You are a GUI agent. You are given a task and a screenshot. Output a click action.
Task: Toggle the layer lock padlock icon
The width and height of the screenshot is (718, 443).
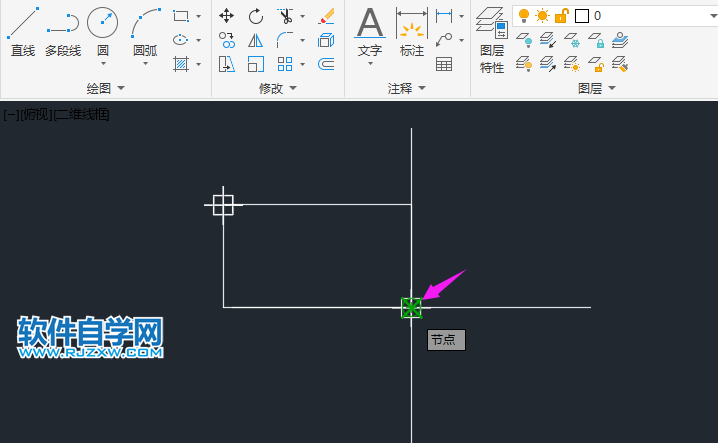561,16
